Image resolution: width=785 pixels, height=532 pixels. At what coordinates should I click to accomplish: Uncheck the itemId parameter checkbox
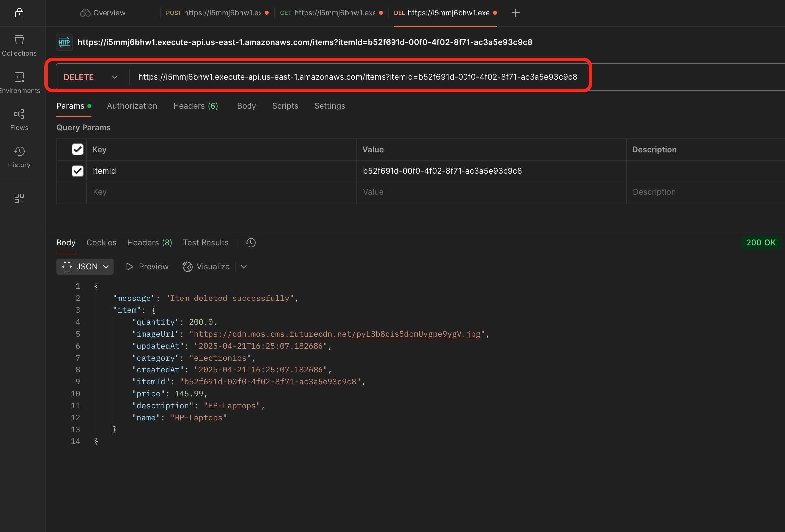pos(77,171)
